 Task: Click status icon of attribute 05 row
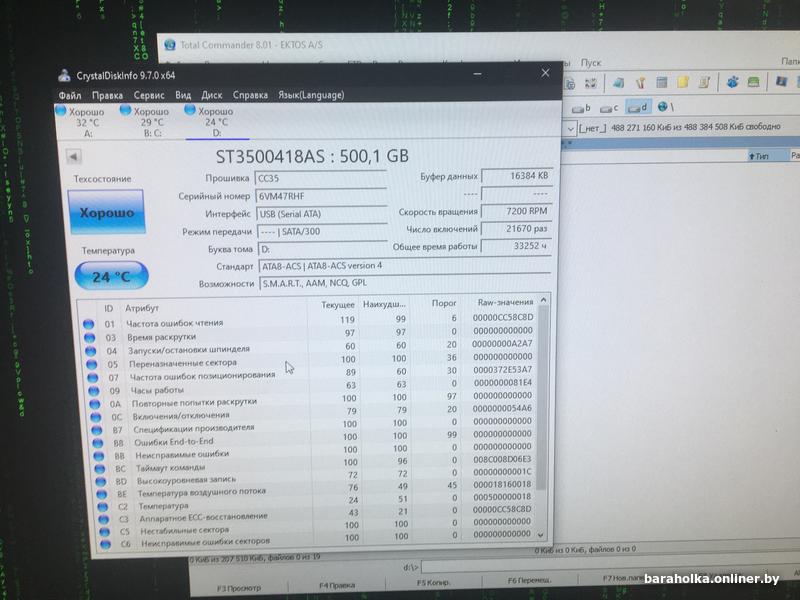tap(92, 364)
